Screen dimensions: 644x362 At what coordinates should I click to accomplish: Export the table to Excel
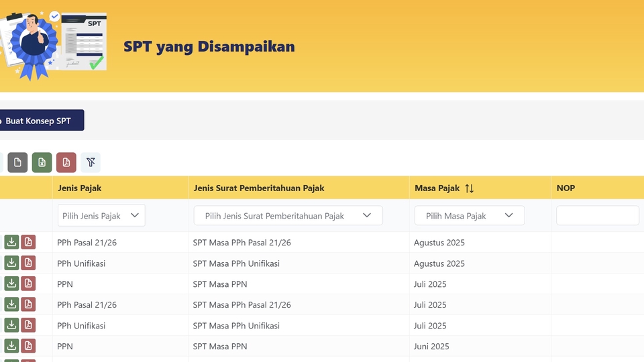pos(42,162)
